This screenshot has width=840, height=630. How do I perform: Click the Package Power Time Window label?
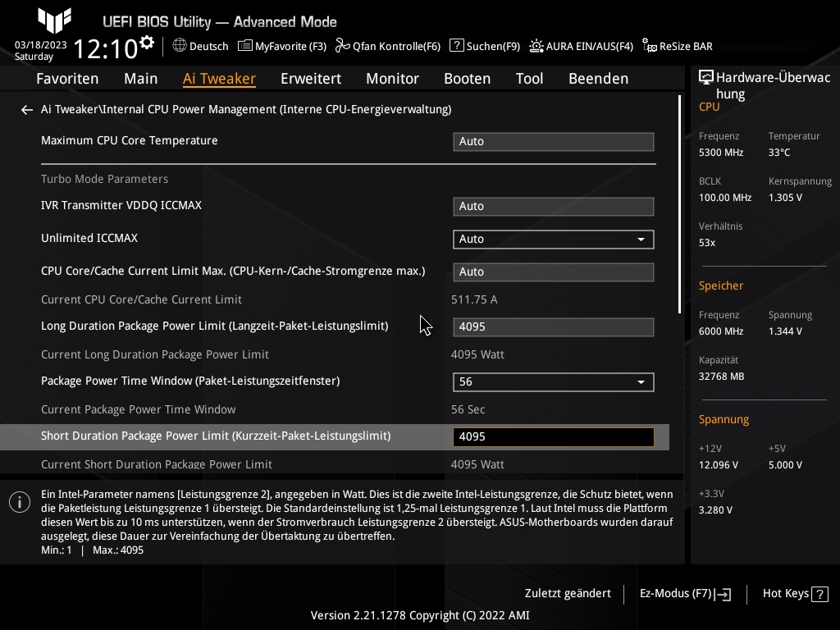[190, 381]
